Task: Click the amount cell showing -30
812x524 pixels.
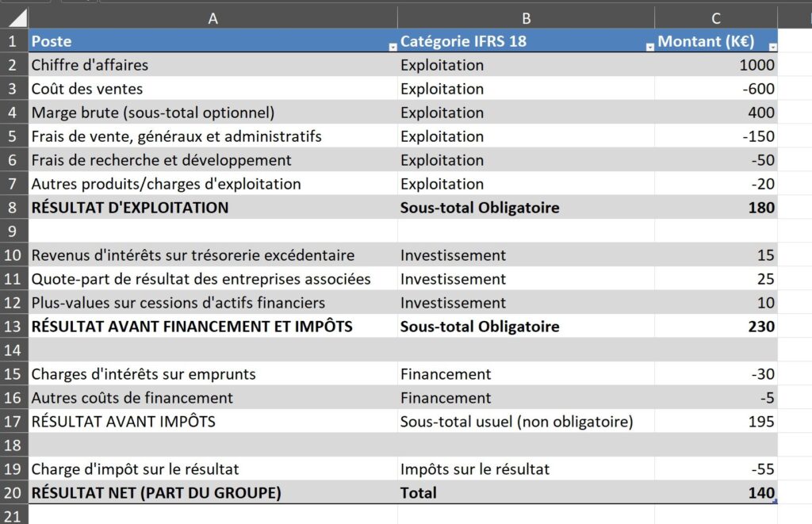Action: pyautogui.click(x=716, y=374)
